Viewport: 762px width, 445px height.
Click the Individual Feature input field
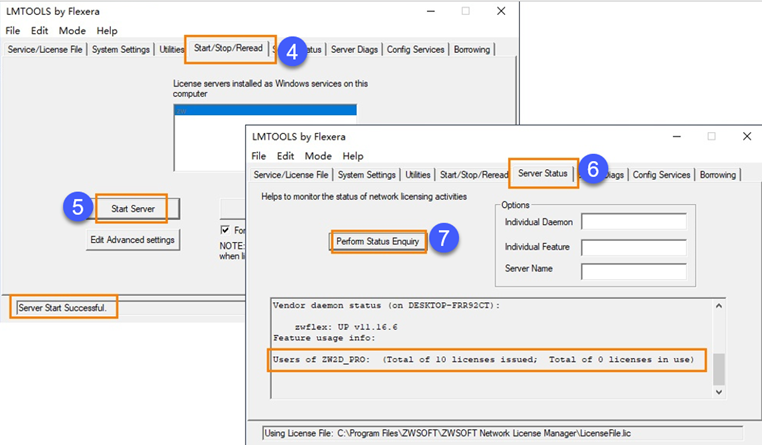(634, 247)
